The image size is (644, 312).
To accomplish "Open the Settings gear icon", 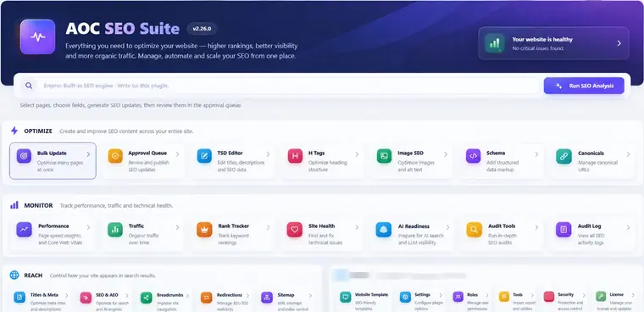I will [x=405, y=297].
